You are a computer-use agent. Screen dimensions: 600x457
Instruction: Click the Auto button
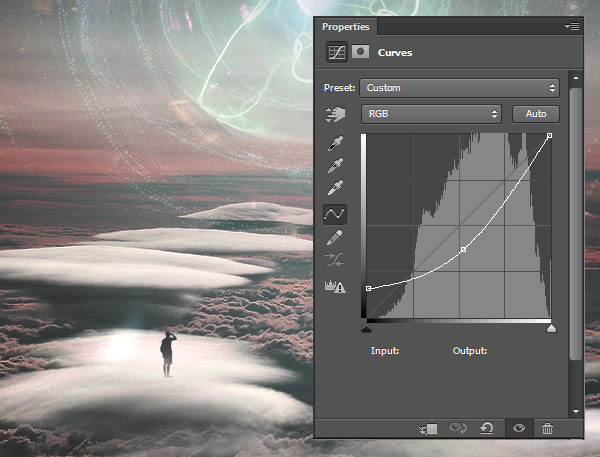point(535,115)
